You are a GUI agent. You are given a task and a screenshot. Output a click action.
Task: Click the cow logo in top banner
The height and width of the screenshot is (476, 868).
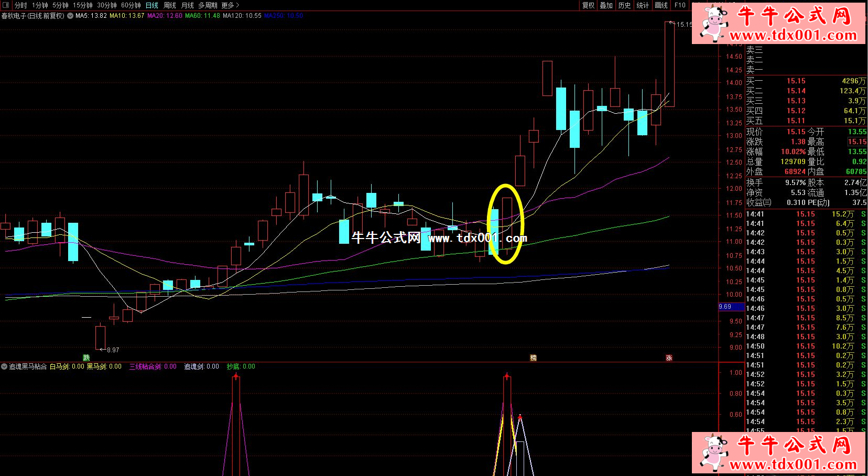[x=714, y=23]
